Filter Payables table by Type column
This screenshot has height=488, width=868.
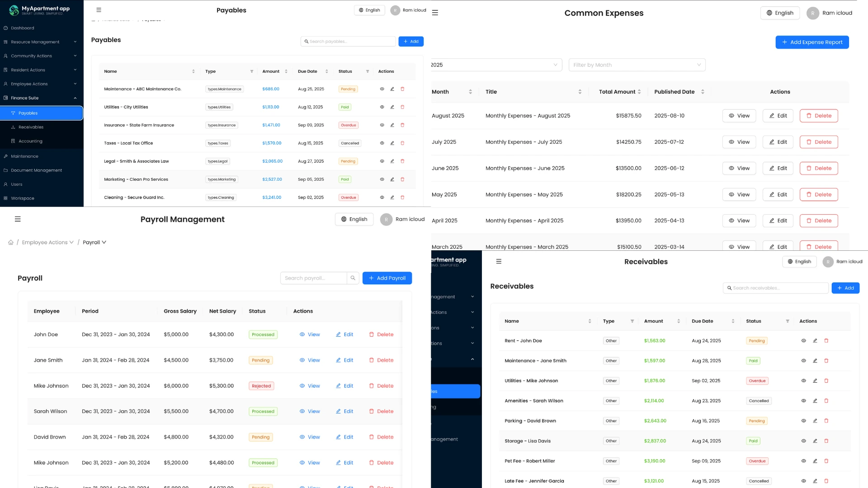(x=252, y=71)
